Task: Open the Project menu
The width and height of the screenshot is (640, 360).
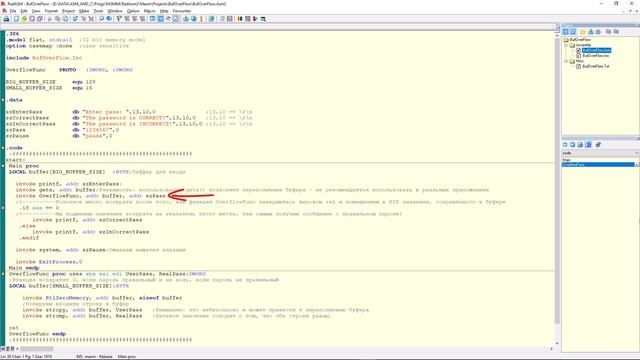Action: click(x=68, y=11)
